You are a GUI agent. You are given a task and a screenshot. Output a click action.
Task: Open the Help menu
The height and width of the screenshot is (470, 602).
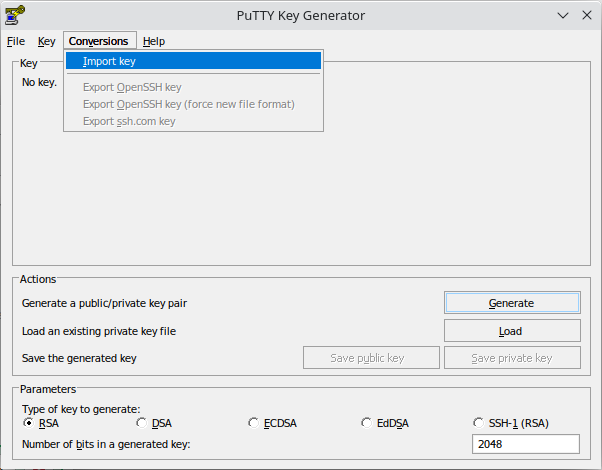(154, 41)
